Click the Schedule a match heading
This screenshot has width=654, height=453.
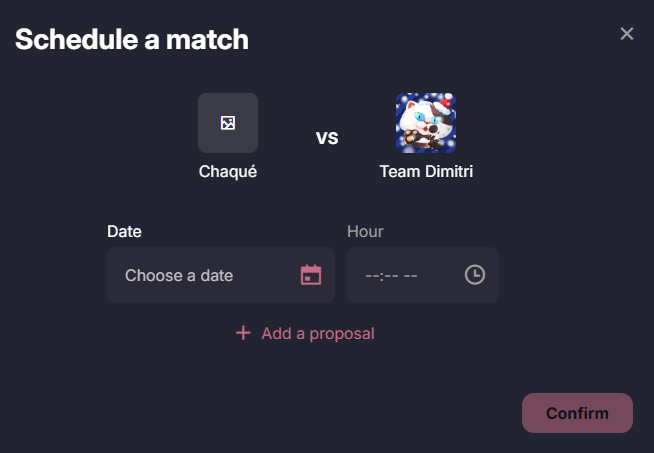132,40
